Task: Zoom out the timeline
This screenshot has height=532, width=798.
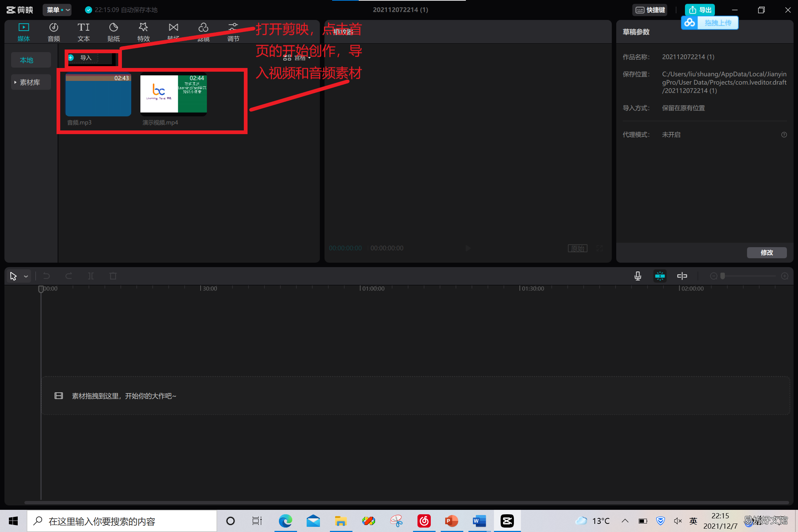Action: point(714,276)
